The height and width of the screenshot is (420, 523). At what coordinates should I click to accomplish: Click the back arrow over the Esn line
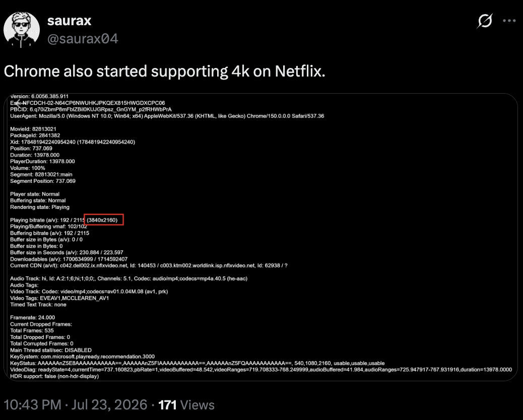point(18,102)
